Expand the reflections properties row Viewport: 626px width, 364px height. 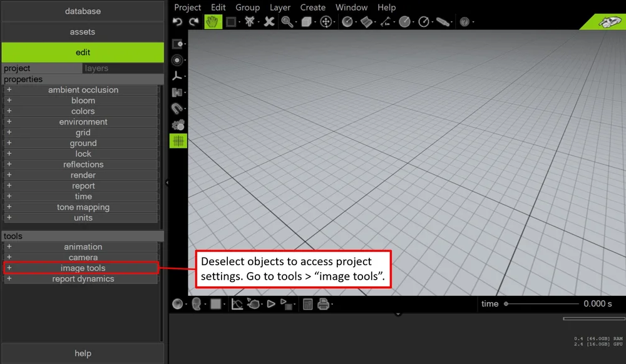(80, 164)
